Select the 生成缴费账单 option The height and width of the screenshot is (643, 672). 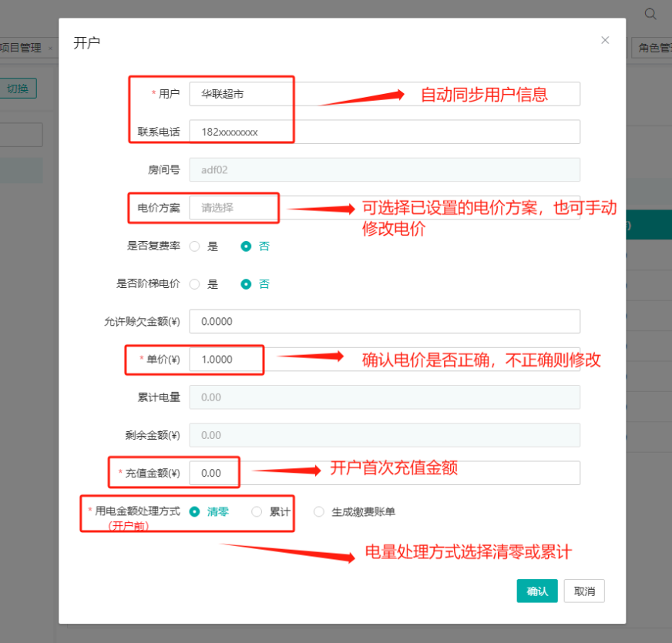point(318,511)
